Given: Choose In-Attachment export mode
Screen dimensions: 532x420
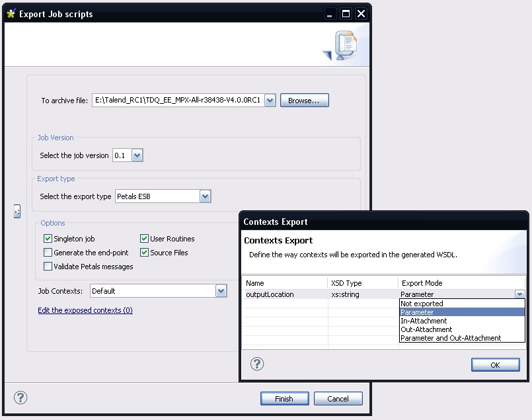Looking at the screenshot, I should pyautogui.click(x=424, y=321).
